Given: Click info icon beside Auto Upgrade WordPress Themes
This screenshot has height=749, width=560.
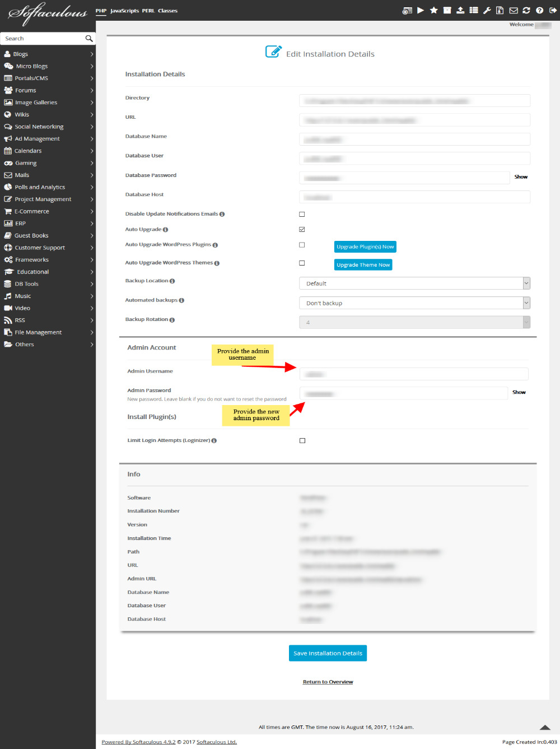Looking at the screenshot, I should 217,263.
